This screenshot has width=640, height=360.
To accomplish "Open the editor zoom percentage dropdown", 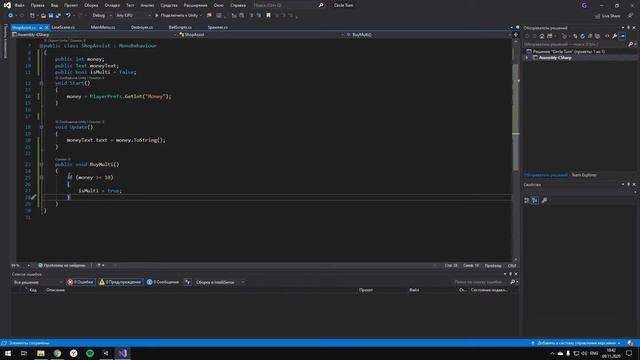I will (x=20, y=265).
